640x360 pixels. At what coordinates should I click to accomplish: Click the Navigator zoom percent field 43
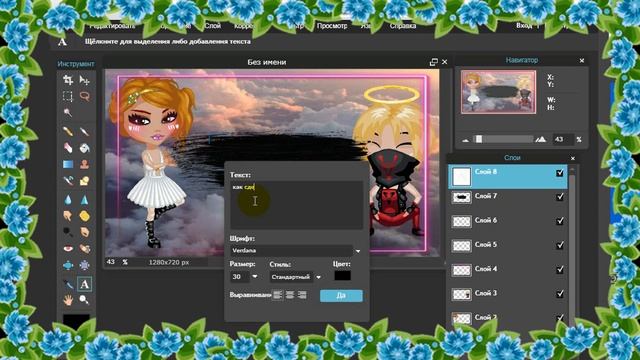[x=563, y=139]
